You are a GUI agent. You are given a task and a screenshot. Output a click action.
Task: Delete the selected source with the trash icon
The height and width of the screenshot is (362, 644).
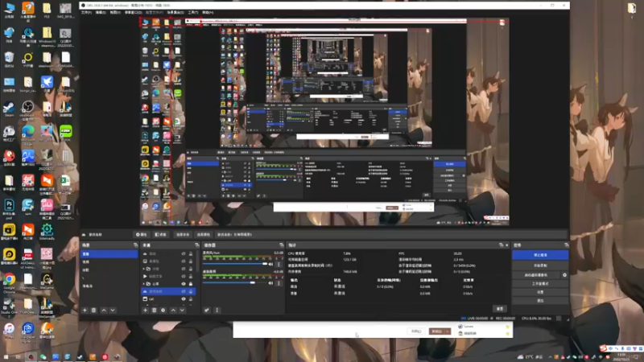click(154, 311)
